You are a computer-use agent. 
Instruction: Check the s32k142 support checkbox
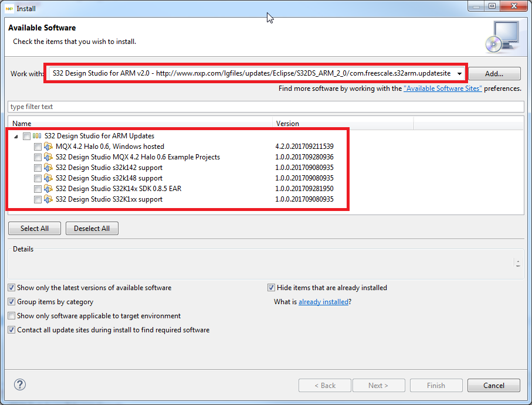[38, 168]
